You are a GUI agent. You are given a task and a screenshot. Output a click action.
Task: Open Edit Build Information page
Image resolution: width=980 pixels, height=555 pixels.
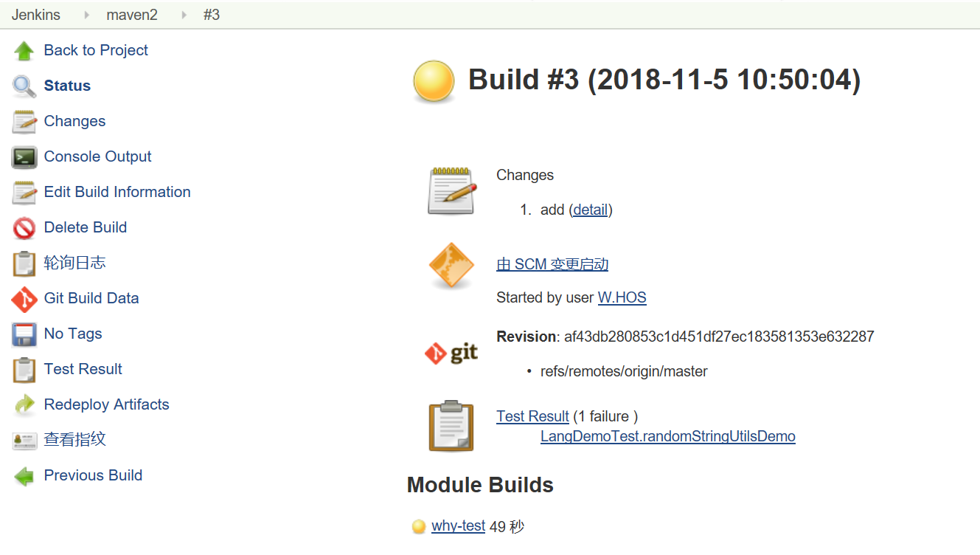(x=117, y=192)
